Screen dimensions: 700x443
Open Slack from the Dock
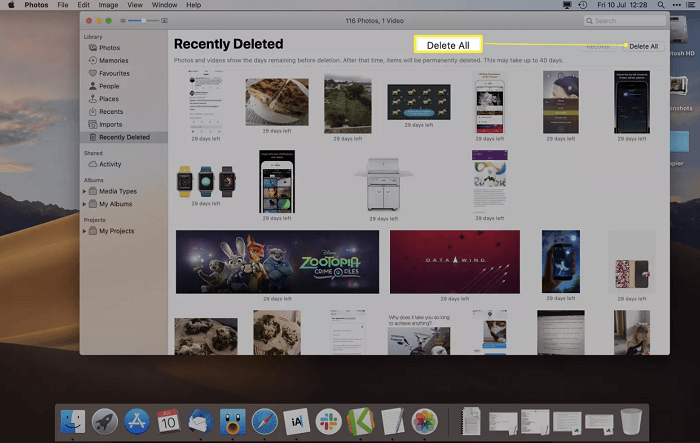pyautogui.click(x=328, y=422)
